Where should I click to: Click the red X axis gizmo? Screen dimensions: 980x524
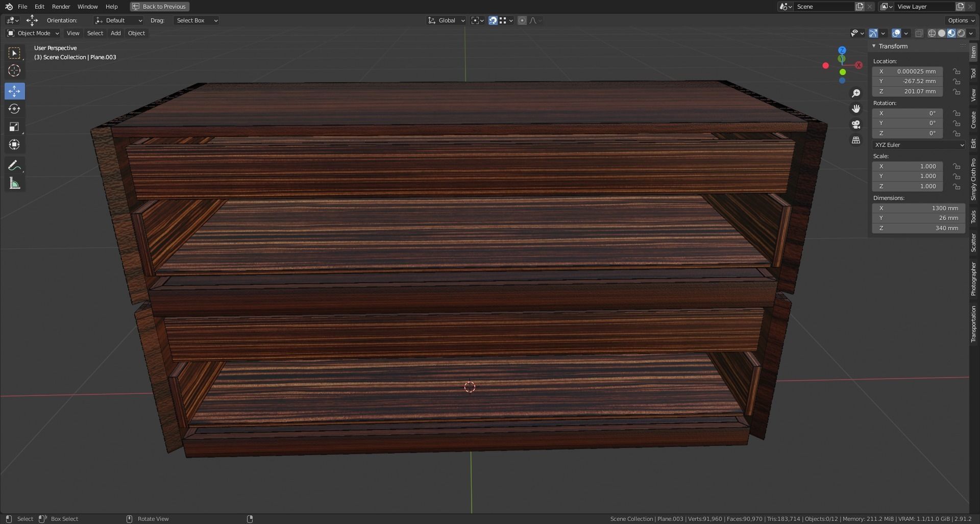click(859, 65)
